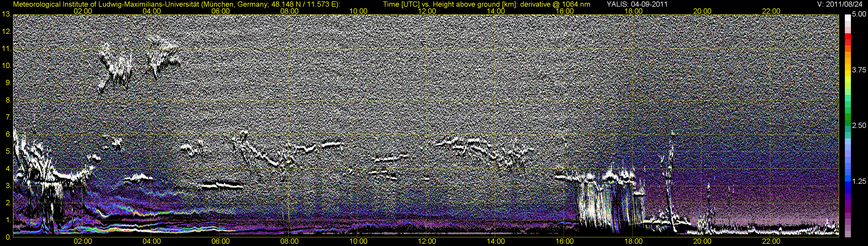This screenshot has height=246, width=868.
Task: Click the 08:00 label on the bottom axis
Action: [x=289, y=241]
